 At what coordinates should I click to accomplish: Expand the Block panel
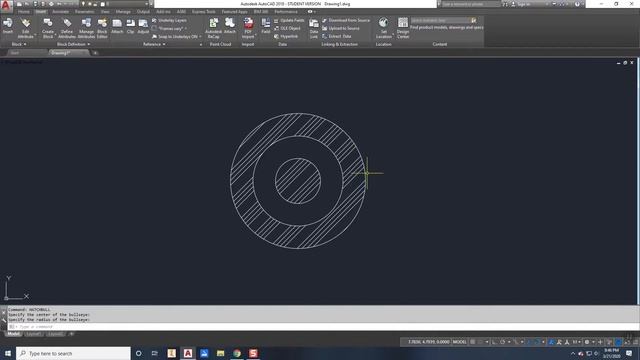(x=18, y=44)
